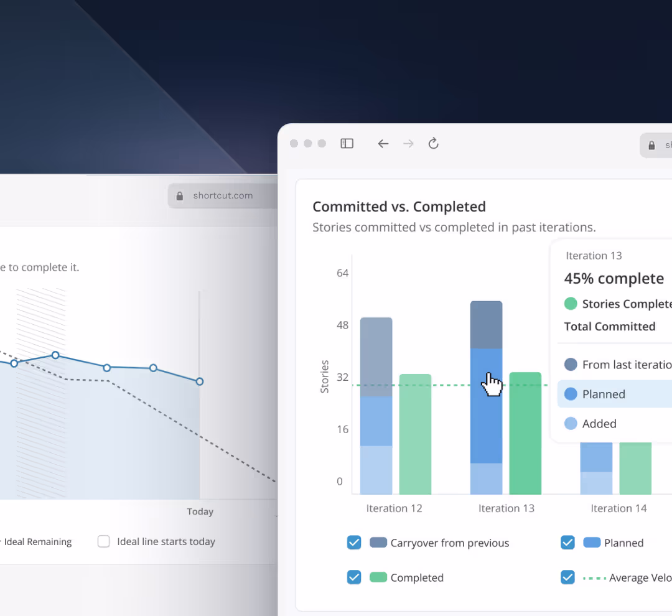Click the Committed vs. Completed title
Viewport: 672px width, 616px height.
399,207
